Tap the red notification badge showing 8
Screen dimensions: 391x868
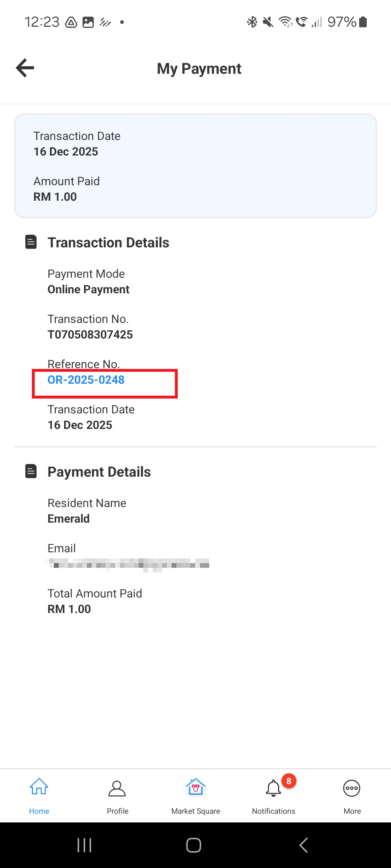(x=289, y=781)
